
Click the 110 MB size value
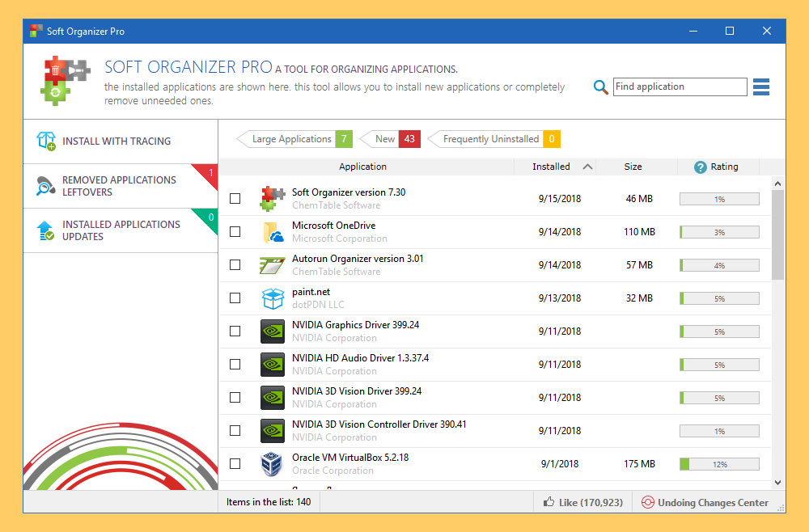(639, 232)
